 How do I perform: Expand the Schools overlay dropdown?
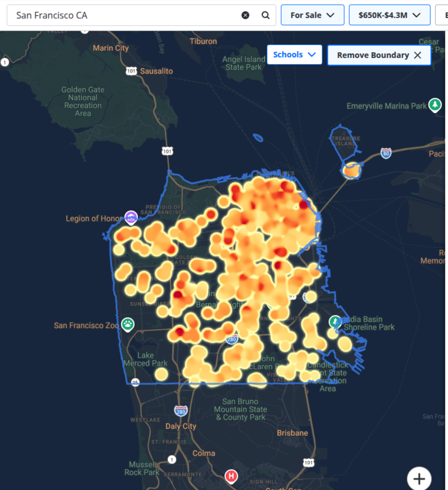294,54
